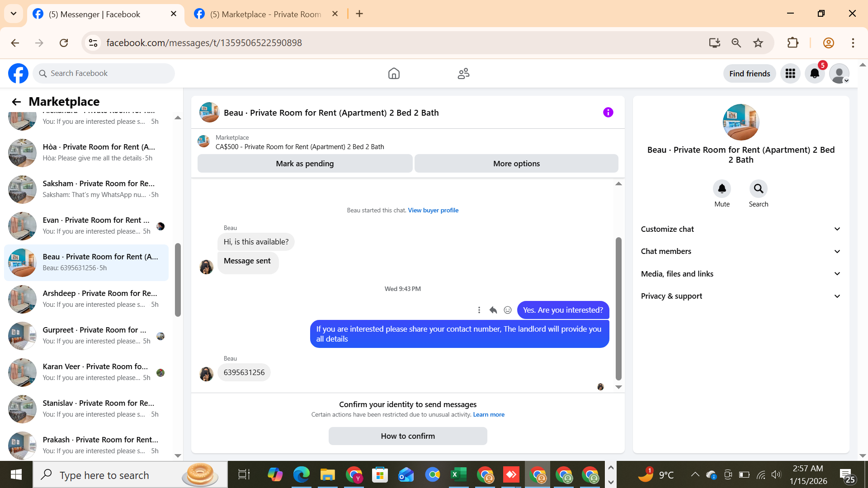Open the notifications bell with badge

point(815,73)
